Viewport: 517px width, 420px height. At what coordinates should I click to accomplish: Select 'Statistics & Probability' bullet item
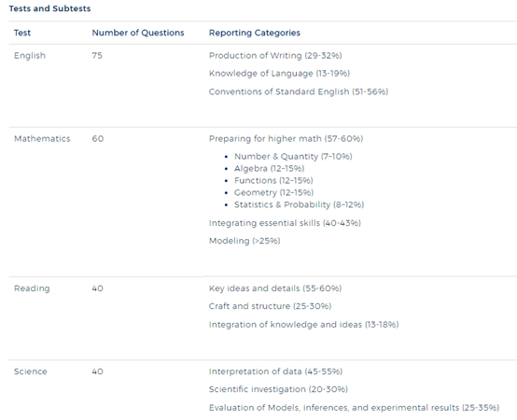(299, 204)
